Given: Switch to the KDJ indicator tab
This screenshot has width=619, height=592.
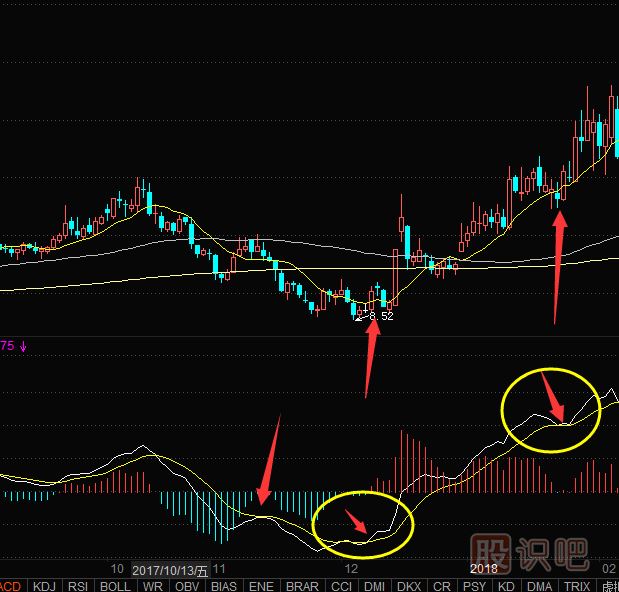Looking at the screenshot, I should click(44, 585).
